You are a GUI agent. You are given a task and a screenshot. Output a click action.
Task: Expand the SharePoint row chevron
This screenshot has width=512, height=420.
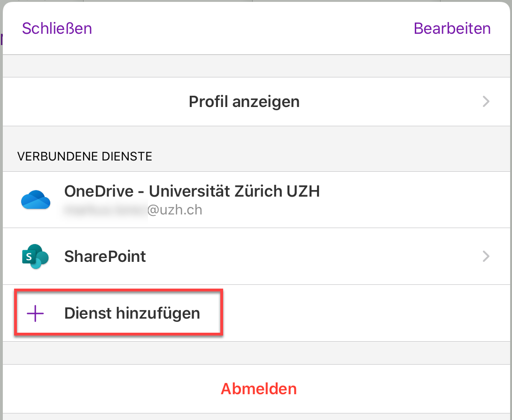[x=486, y=256]
